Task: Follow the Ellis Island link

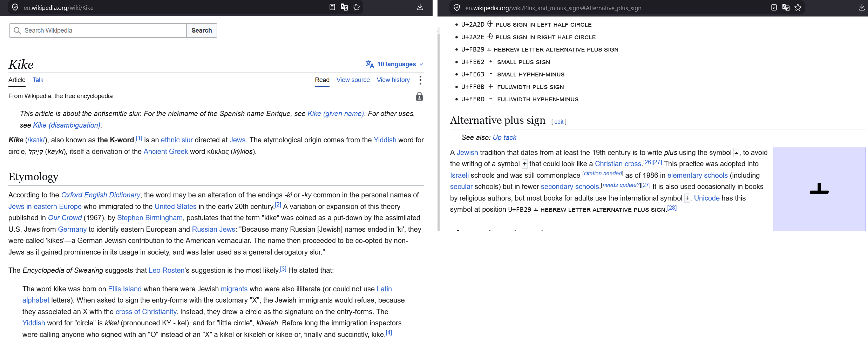Action: pyautogui.click(x=125, y=289)
